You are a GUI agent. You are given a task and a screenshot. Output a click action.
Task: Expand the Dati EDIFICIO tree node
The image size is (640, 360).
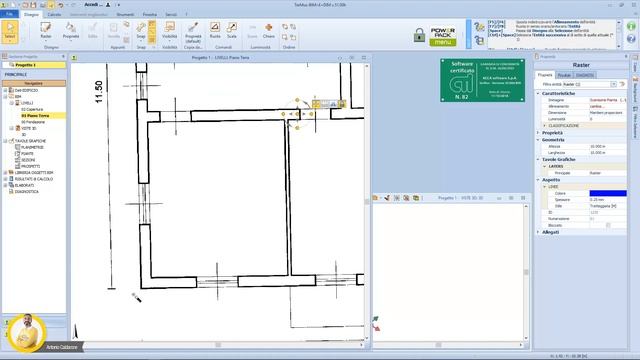5,90
